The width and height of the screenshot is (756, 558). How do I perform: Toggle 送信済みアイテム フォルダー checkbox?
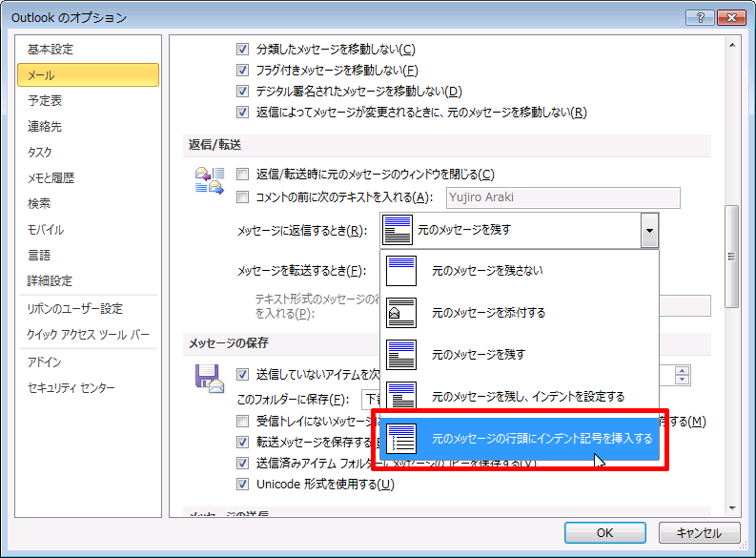pos(242,463)
